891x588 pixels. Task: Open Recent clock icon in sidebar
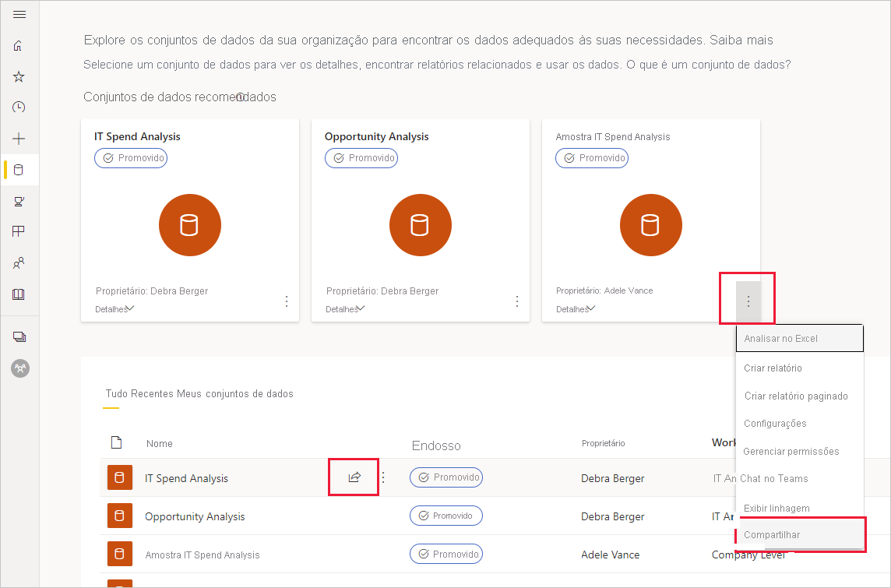[x=19, y=107]
